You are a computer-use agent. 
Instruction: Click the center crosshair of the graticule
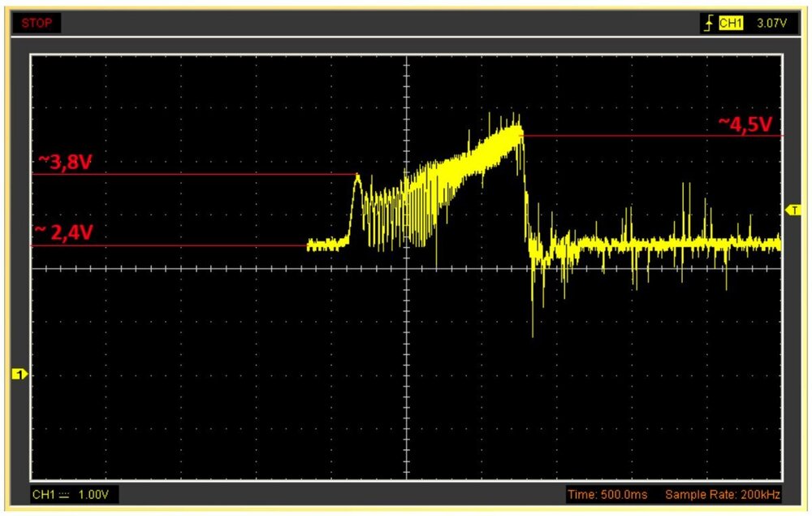coord(406,268)
